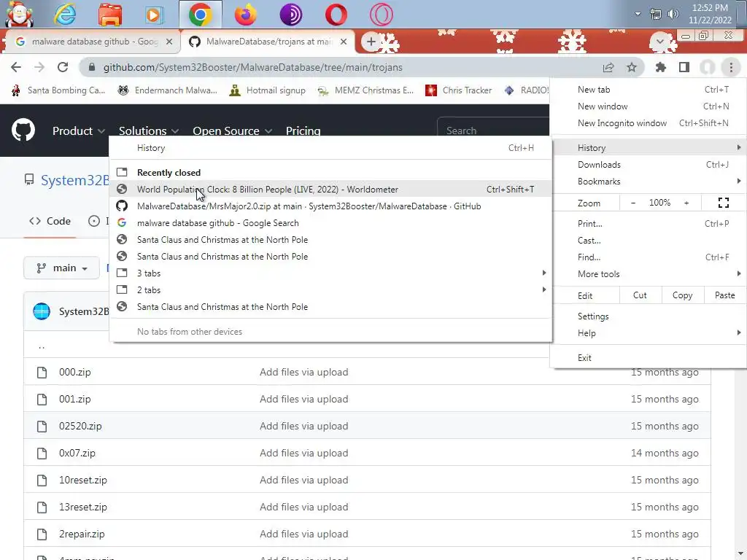Image resolution: width=747 pixels, height=560 pixels.
Task: Reopen malware database github Google Search entry
Action: pos(331,223)
